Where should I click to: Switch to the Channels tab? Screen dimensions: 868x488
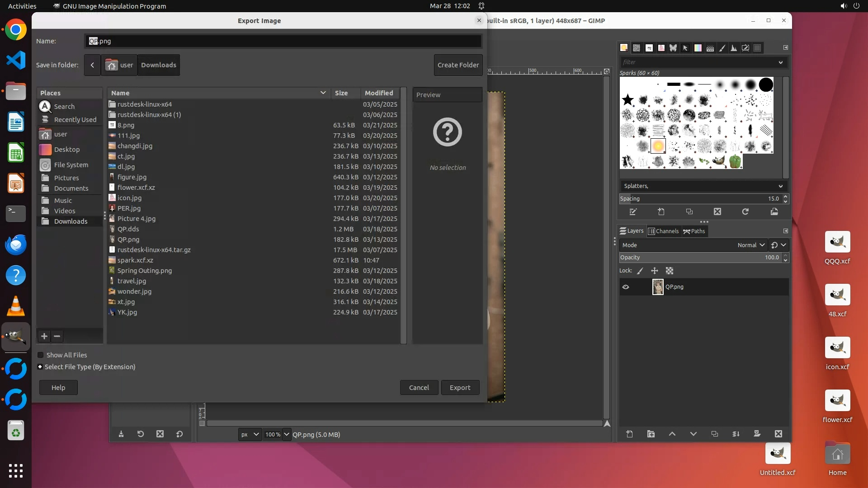(663, 231)
